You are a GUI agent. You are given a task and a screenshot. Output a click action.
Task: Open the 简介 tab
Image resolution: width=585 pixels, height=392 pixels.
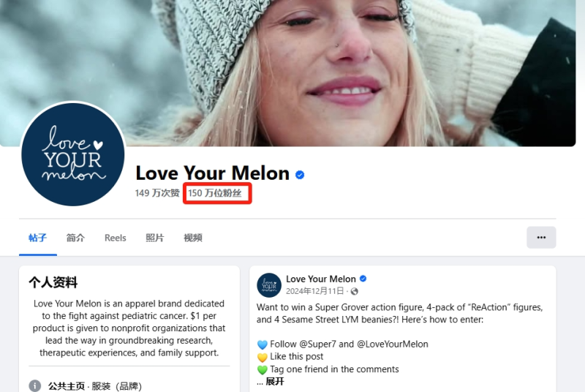point(76,238)
